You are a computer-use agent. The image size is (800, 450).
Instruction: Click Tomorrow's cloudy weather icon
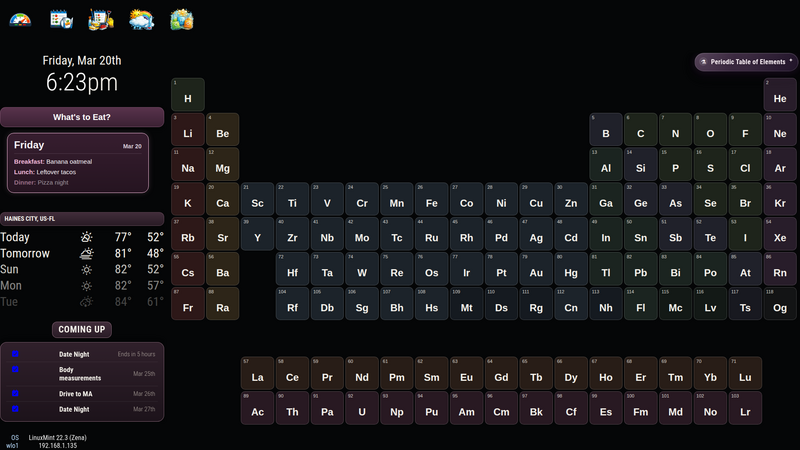pyautogui.click(x=87, y=254)
